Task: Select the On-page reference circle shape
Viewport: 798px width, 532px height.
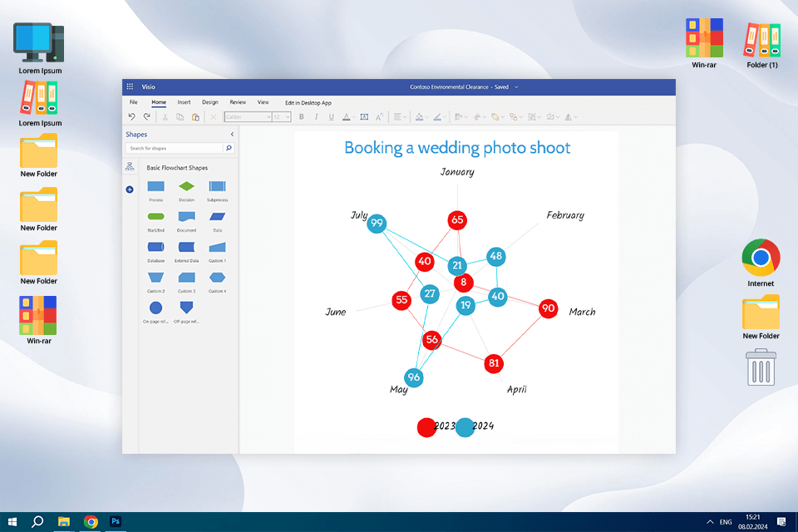Action: (x=155, y=308)
